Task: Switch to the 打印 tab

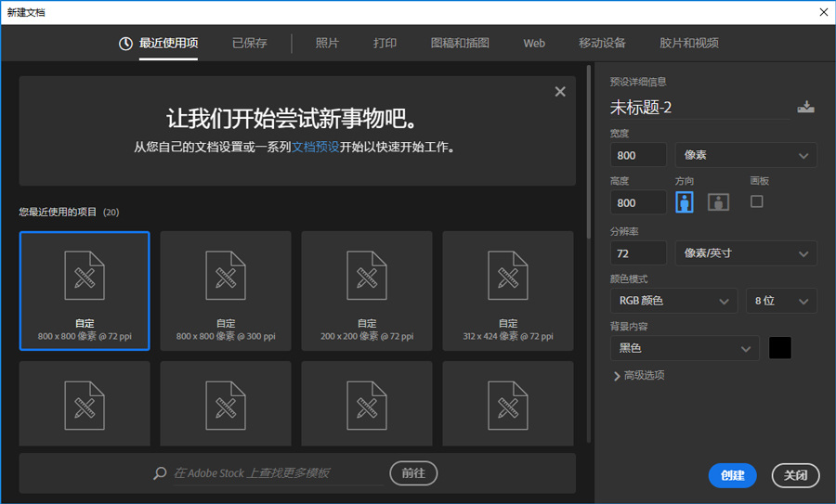Action: tap(385, 43)
